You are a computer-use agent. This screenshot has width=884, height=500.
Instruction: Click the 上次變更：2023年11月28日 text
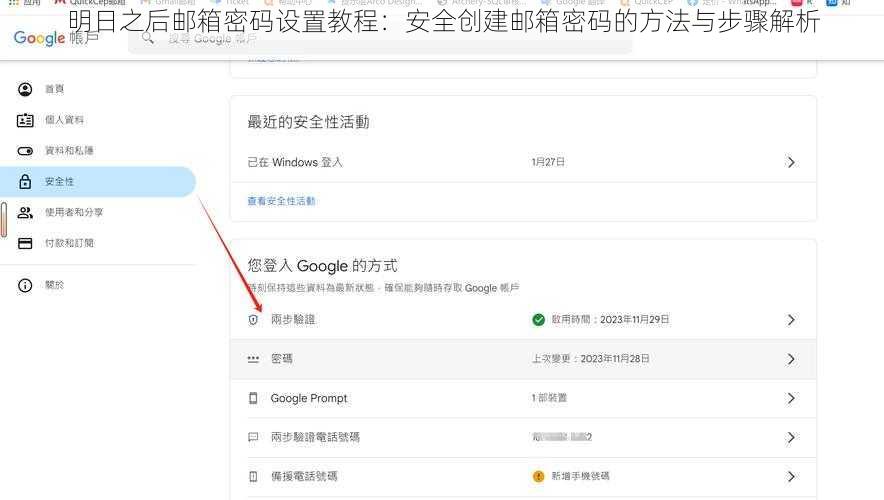591,359
